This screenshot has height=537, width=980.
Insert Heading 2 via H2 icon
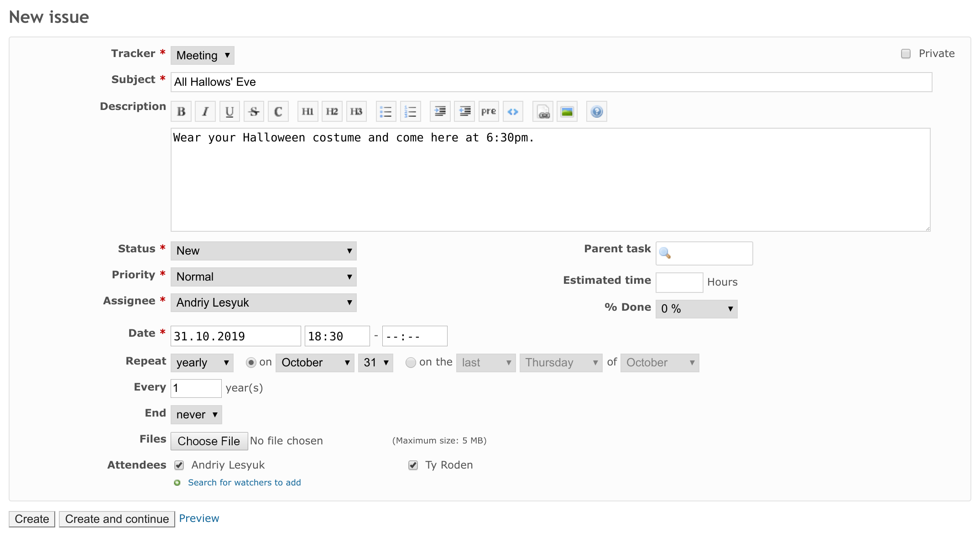tap(332, 111)
